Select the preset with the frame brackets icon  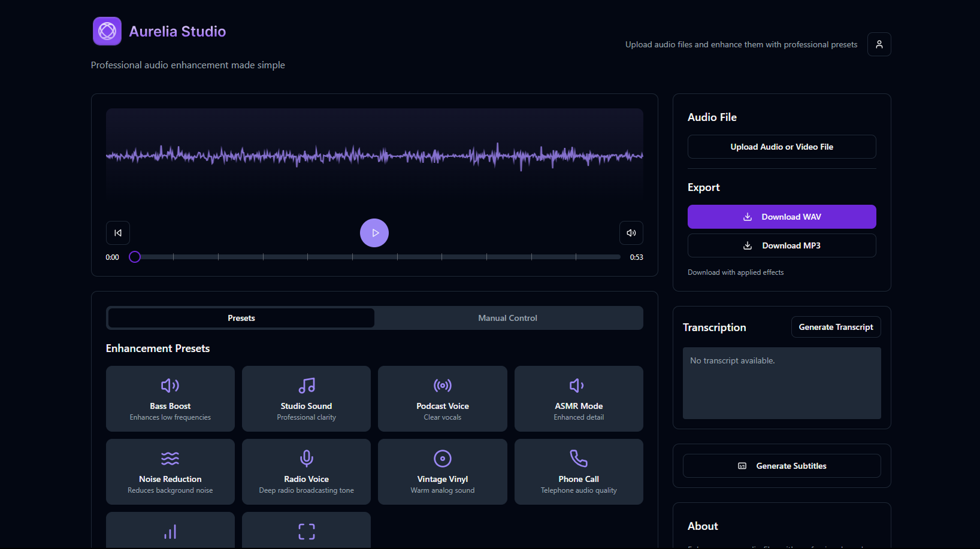click(x=306, y=530)
